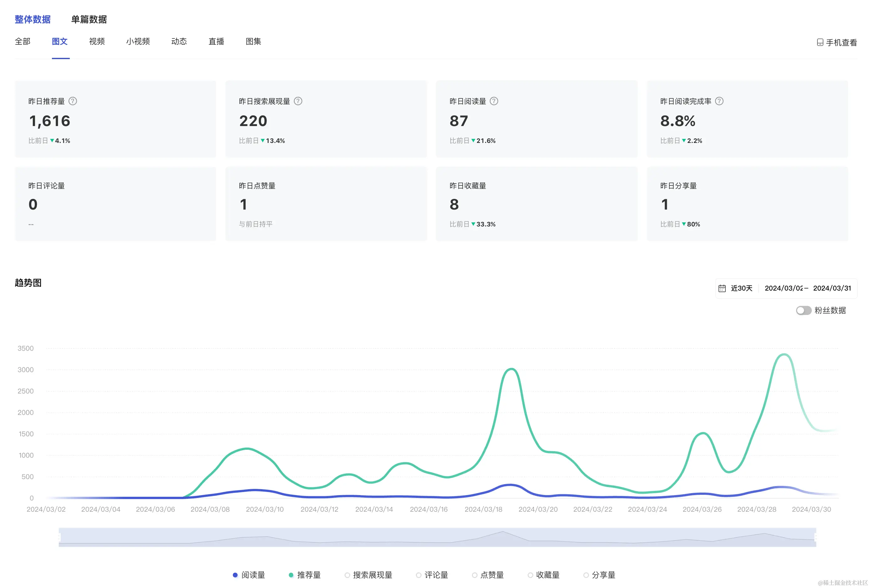The image size is (870, 588).
Task: Open the 近30天 range dropdown
Action: pyautogui.click(x=741, y=288)
